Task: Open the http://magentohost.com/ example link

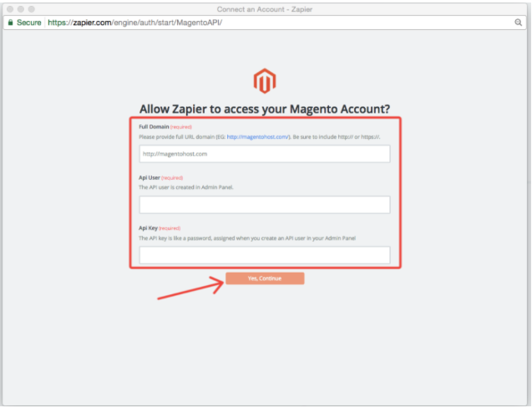Action: (258, 137)
